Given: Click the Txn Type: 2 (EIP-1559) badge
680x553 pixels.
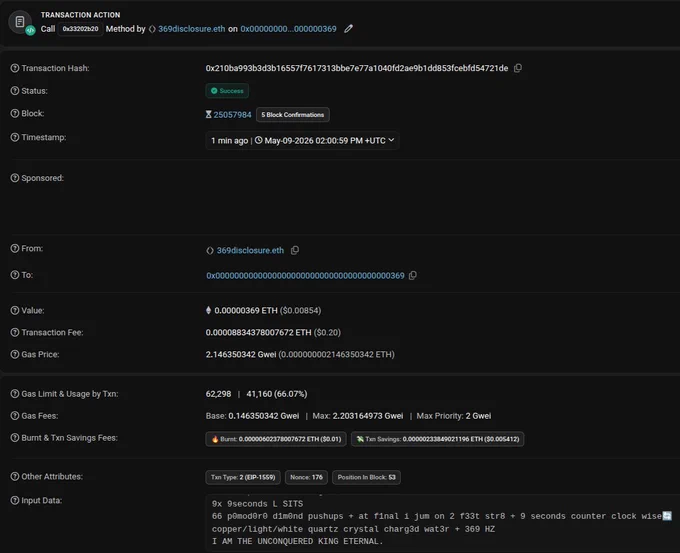Looking at the screenshot, I should [x=243, y=477].
